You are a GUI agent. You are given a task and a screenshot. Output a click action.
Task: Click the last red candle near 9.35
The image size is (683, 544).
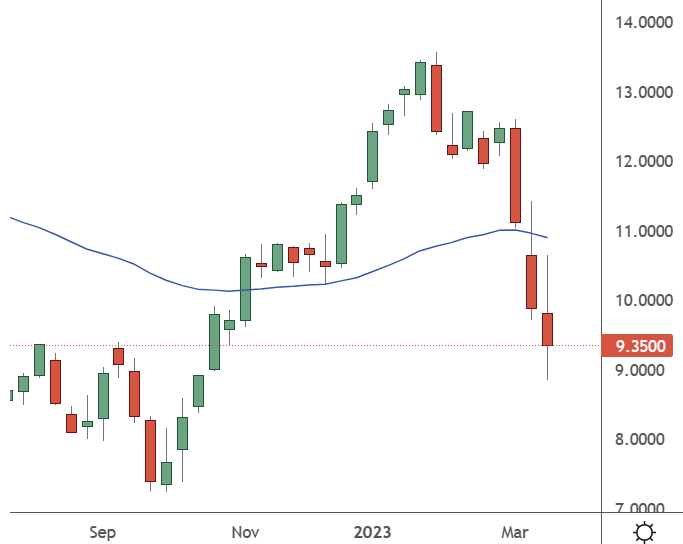(x=548, y=329)
